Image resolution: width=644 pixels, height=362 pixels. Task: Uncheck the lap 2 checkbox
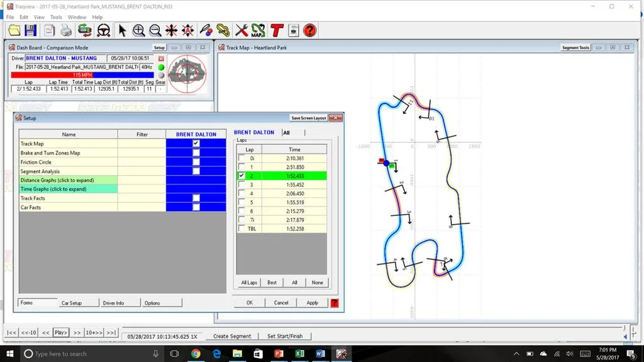click(241, 176)
